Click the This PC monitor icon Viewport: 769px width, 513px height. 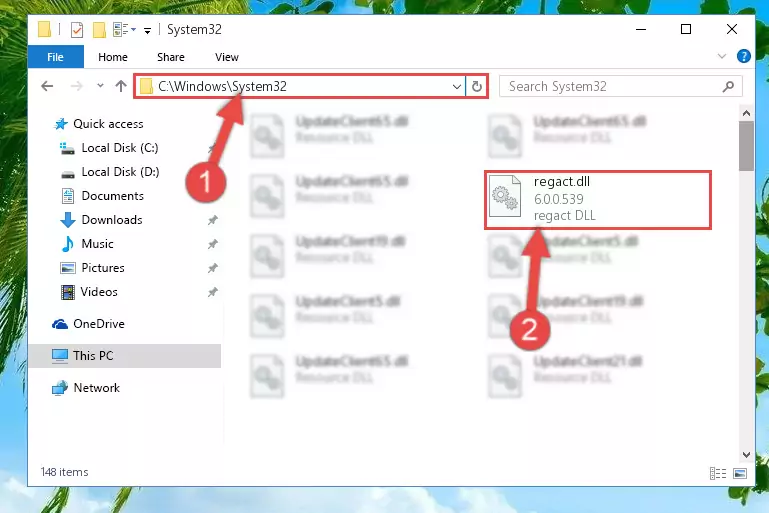pyautogui.click(x=60, y=356)
